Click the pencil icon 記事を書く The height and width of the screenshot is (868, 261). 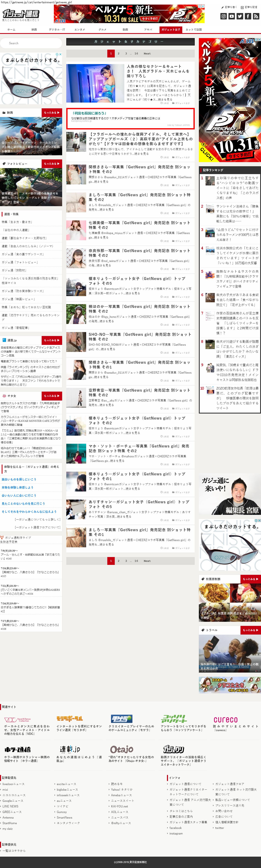[x=229, y=7]
